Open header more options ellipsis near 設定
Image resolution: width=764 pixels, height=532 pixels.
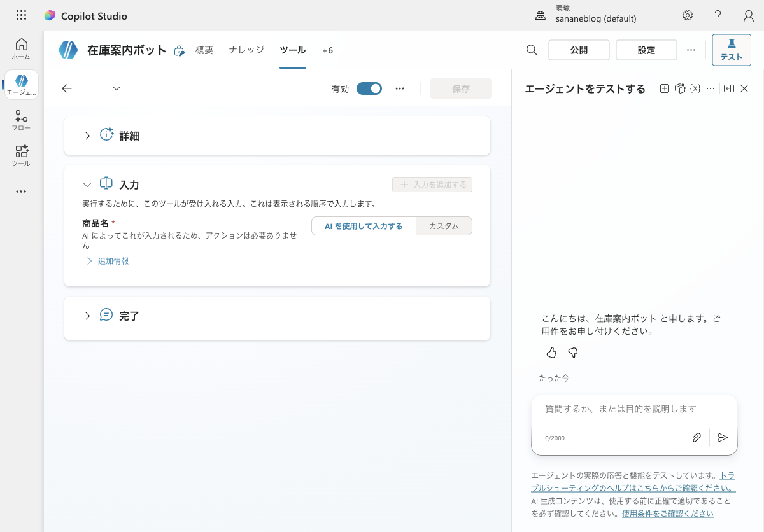(691, 50)
